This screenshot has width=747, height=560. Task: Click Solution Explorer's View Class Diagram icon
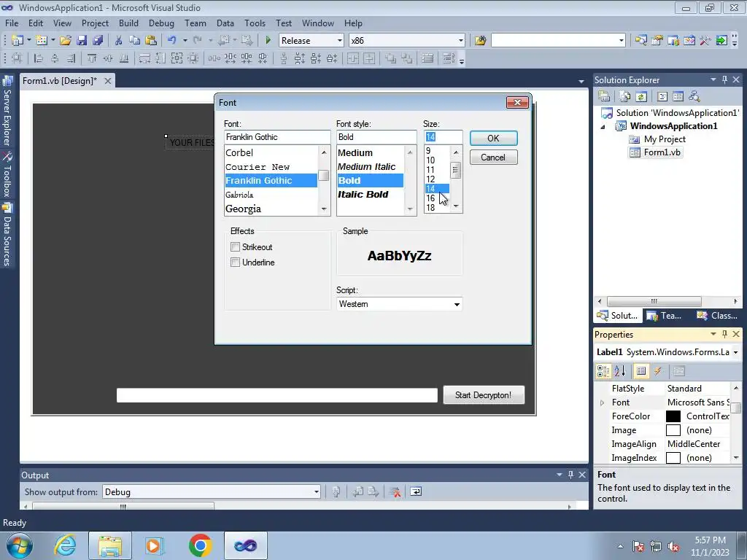[694, 97]
